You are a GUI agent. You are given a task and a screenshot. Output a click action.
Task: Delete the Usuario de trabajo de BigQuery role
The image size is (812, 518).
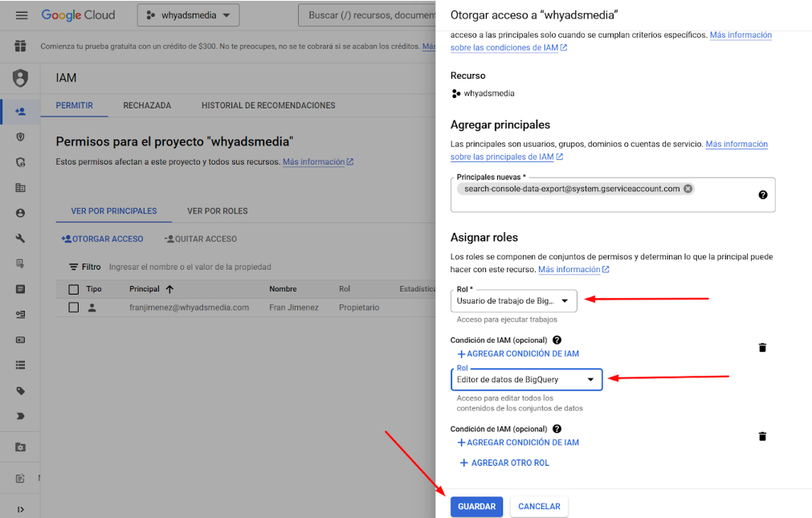762,348
